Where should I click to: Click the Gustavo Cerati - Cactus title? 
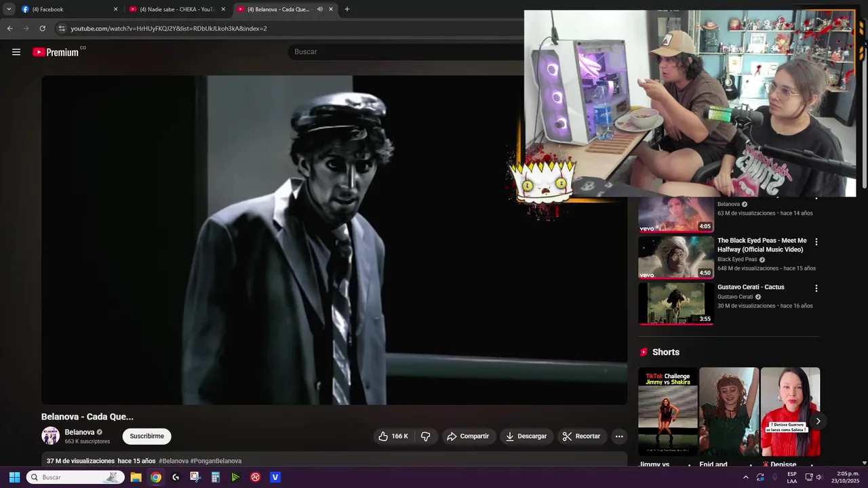pyautogui.click(x=751, y=287)
